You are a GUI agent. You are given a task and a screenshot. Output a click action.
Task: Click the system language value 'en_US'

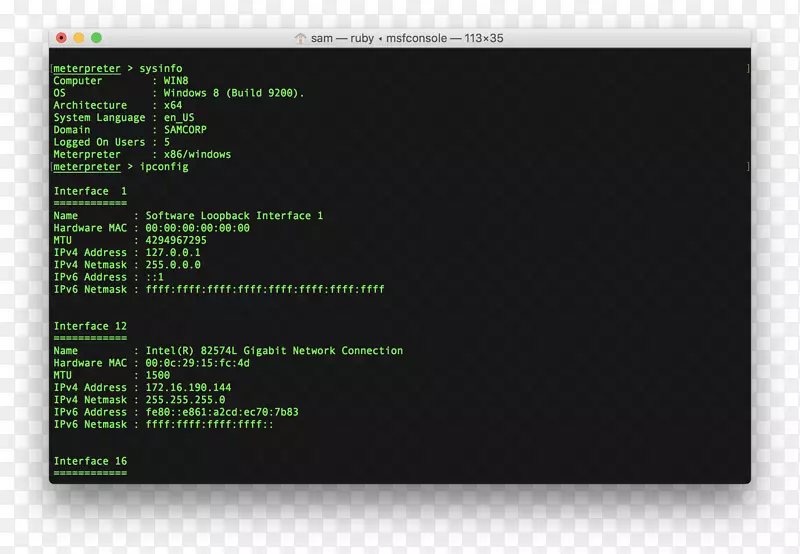coord(179,117)
